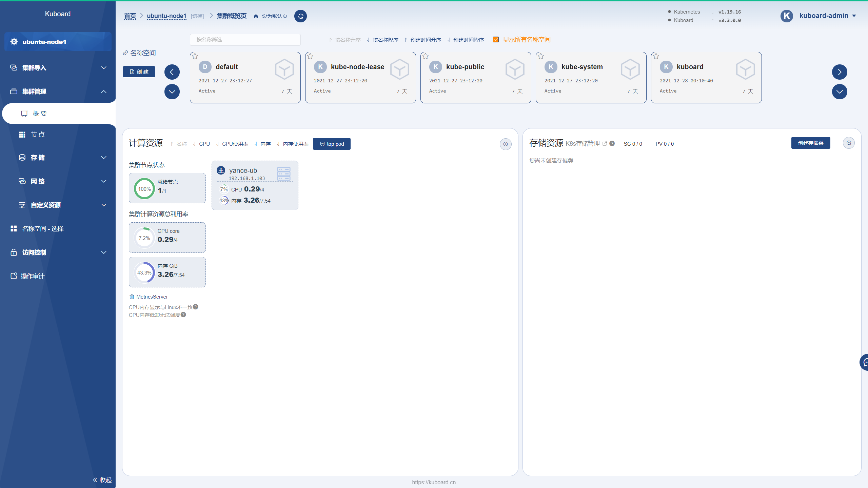
Task: Open 名称空间 - 选择 in sidebar
Action: click(58, 229)
